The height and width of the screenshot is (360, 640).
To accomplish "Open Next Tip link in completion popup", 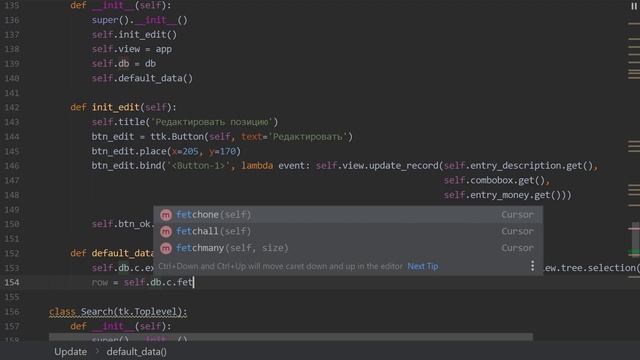I will (423, 267).
